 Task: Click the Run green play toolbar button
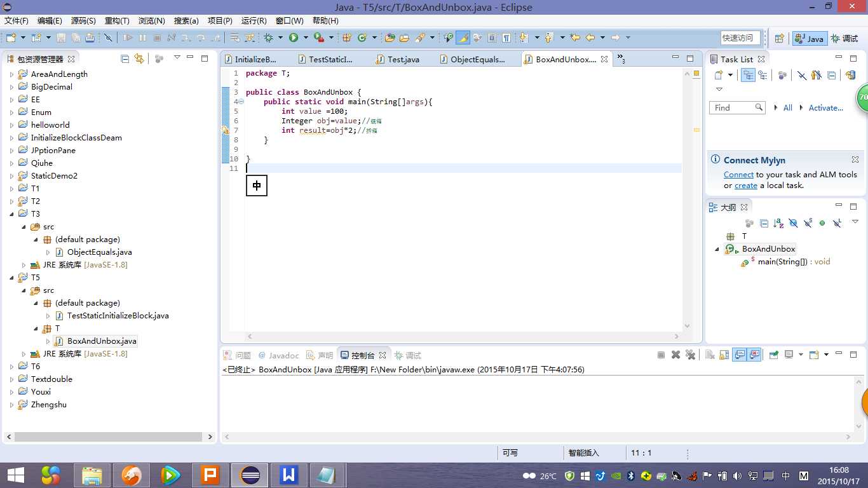pos(294,37)
